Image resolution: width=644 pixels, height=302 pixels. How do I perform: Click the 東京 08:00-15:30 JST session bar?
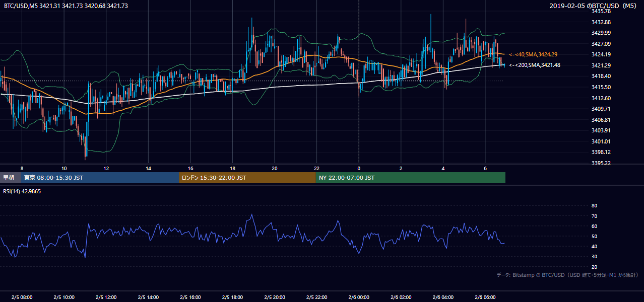tap(100, 178)
